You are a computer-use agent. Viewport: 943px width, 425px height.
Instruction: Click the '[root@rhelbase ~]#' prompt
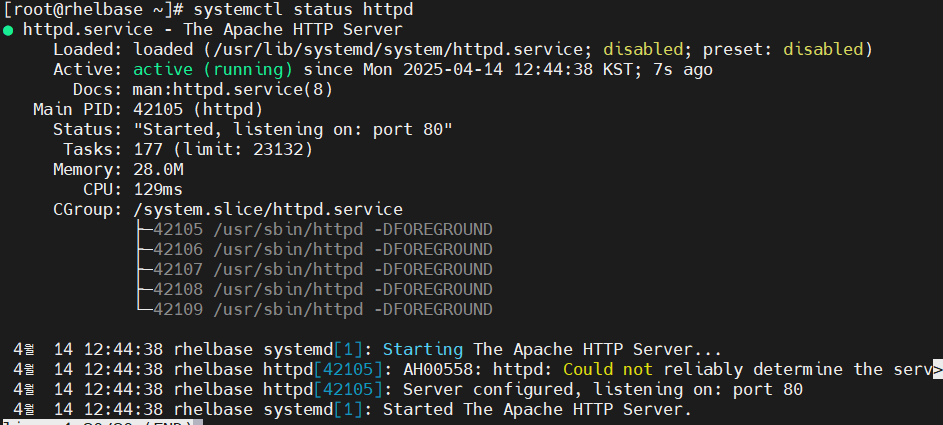click(93, 10)
